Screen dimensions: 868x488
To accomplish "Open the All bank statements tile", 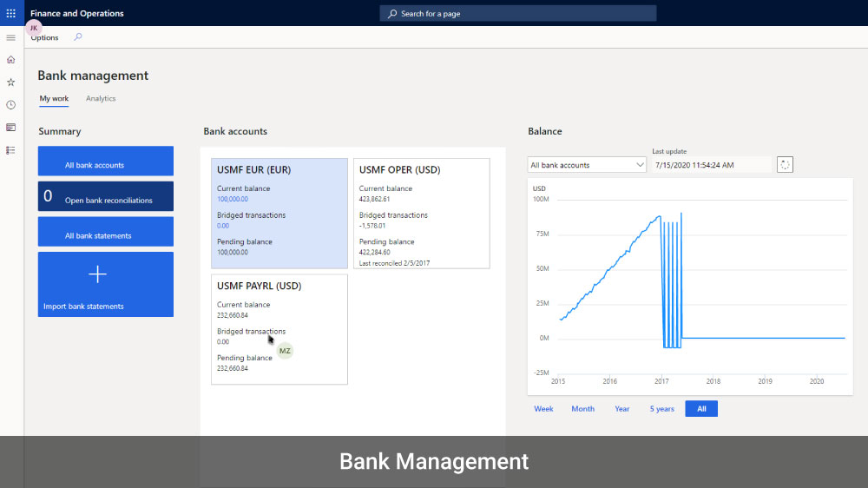I will [x=106, y=232].
